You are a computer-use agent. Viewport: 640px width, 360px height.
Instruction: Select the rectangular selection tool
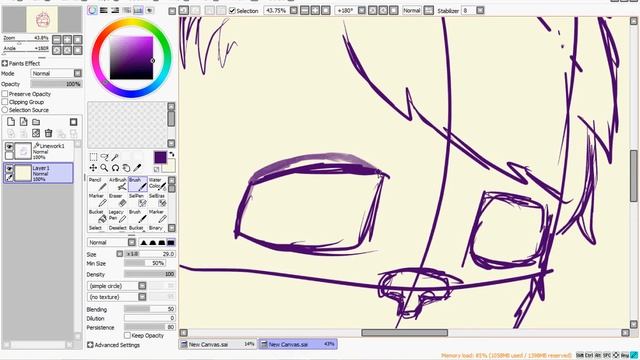click(x=93, y=157)
